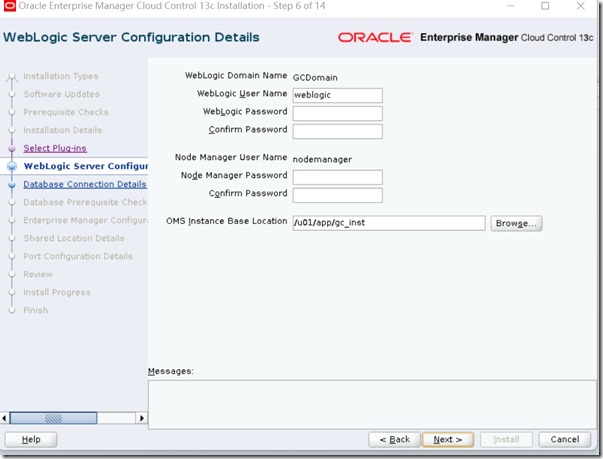This screenshot has height=459, width=603.
Task: Click the Enterprise Manager Configuration step
Action: pos(85,220)
